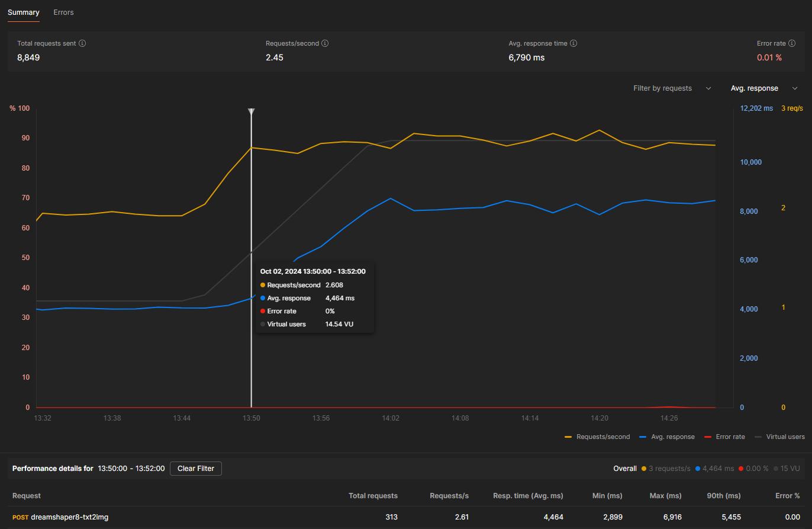Toggle Virtual users series in chart legend

coord(779,437)
